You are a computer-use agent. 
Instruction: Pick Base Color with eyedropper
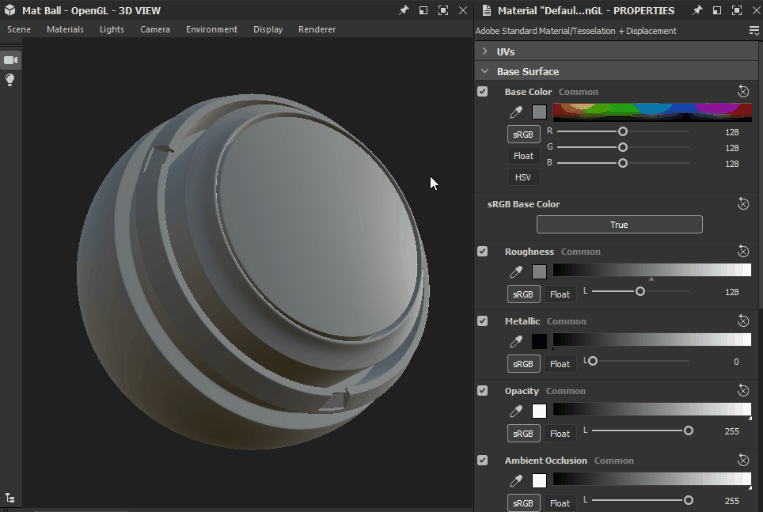coord(516,112)
